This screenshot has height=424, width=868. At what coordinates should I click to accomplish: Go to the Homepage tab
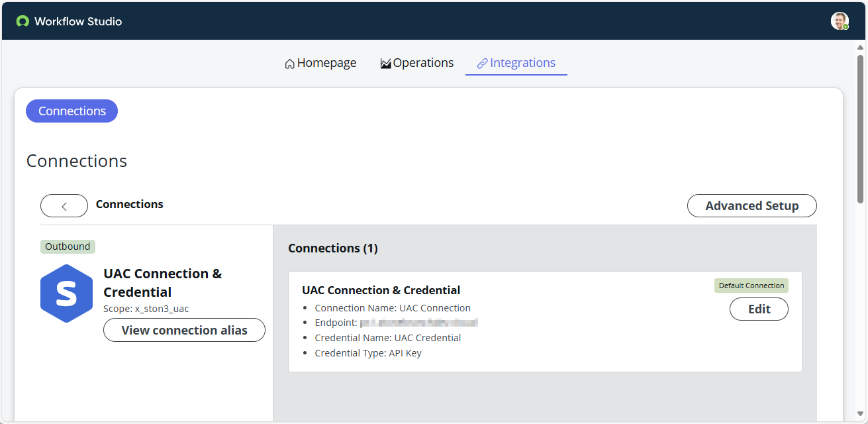click(320, 63)
